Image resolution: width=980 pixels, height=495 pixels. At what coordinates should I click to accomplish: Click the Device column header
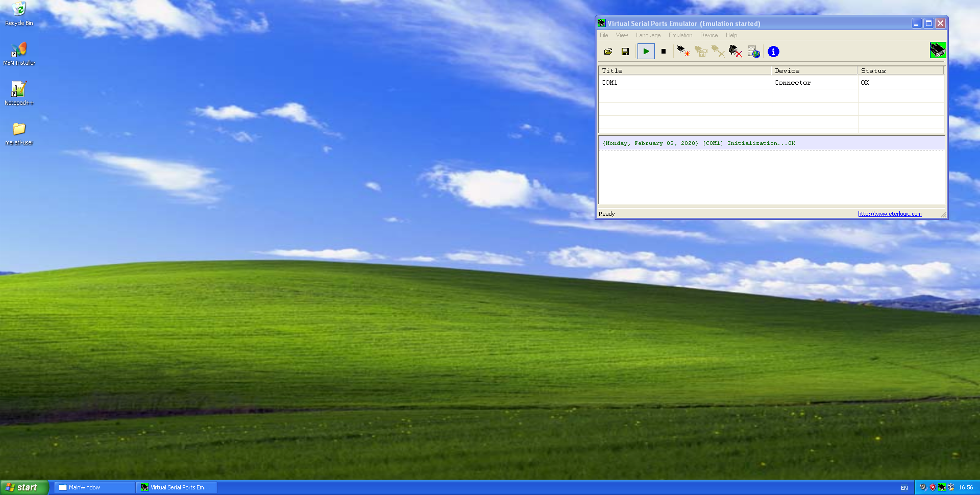pyautogui.click(x=815, y=71)
